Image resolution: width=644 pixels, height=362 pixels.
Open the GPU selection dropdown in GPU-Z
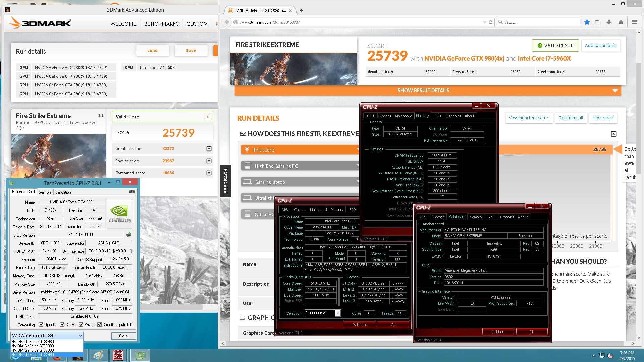(x=47, y=335)
